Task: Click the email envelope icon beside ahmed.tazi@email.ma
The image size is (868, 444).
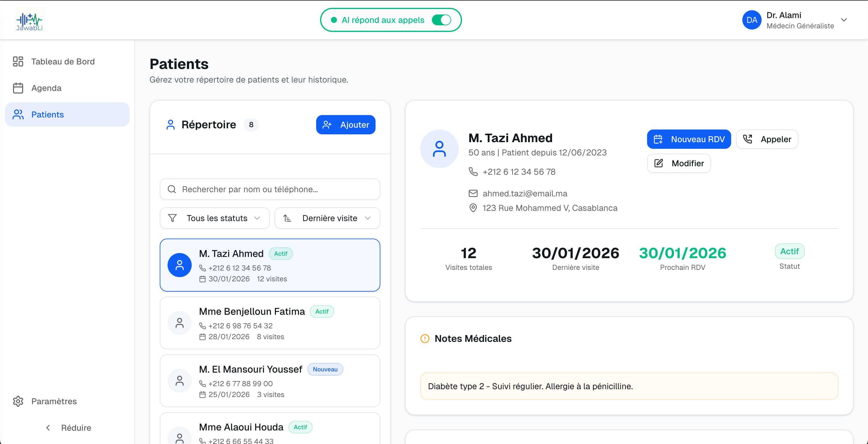Action: click(473, 193)
